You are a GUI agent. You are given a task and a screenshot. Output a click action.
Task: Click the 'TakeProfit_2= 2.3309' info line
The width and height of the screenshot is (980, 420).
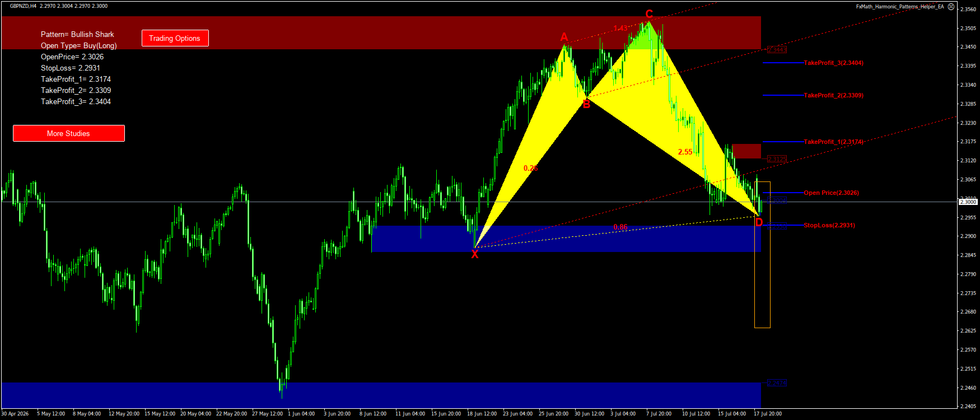76,90
